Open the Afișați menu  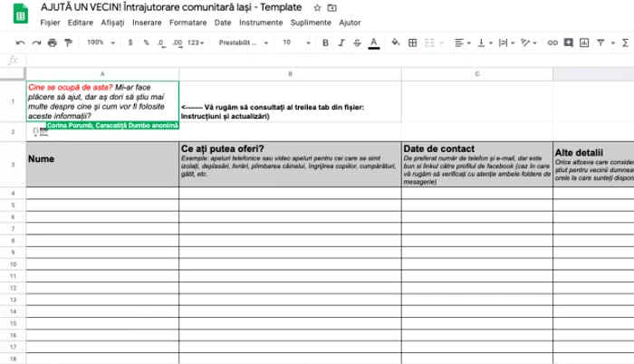112,23
